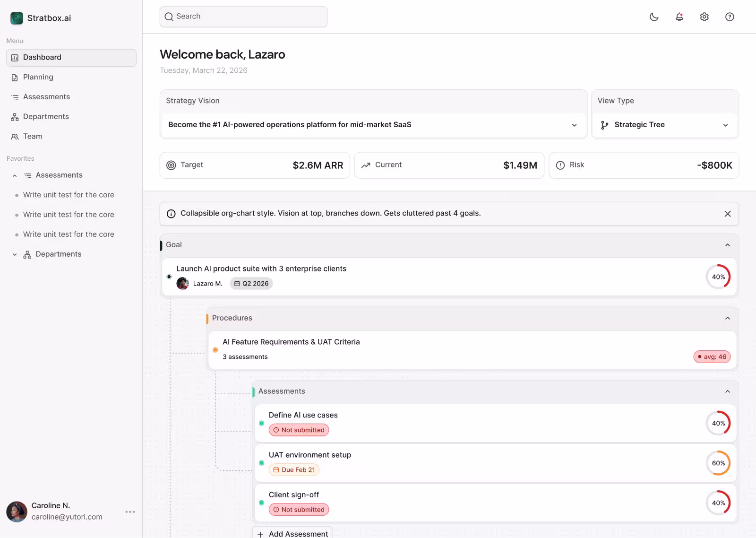756x538 pixels.
Task: Open settings gear icon
Action: tap(704, 17)
